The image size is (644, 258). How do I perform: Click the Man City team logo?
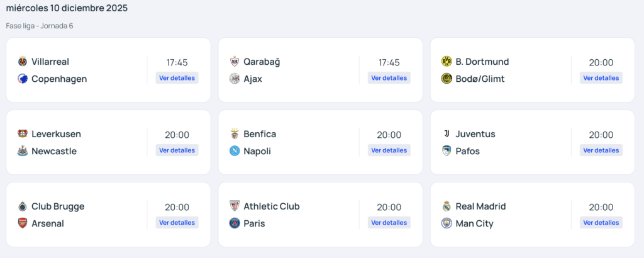click(447, 223)
